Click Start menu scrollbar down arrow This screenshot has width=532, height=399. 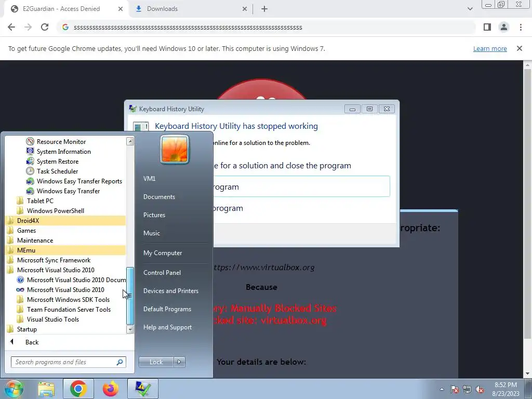click(x=130, y=329)
